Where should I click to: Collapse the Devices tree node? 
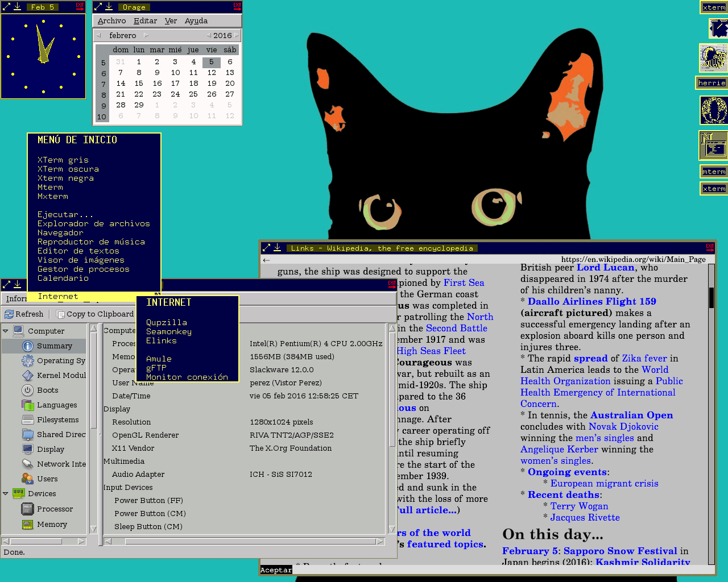pos(6,493)
